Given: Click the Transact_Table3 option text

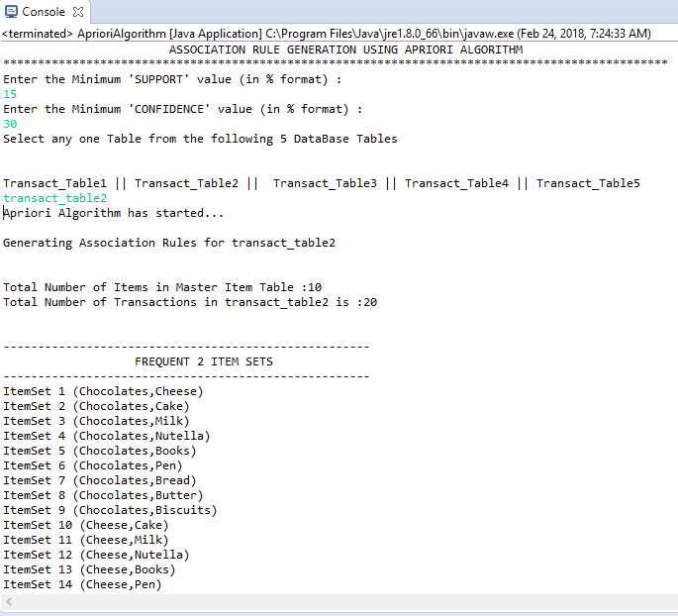Looking at the screenshot, I should tap(325, 183).
